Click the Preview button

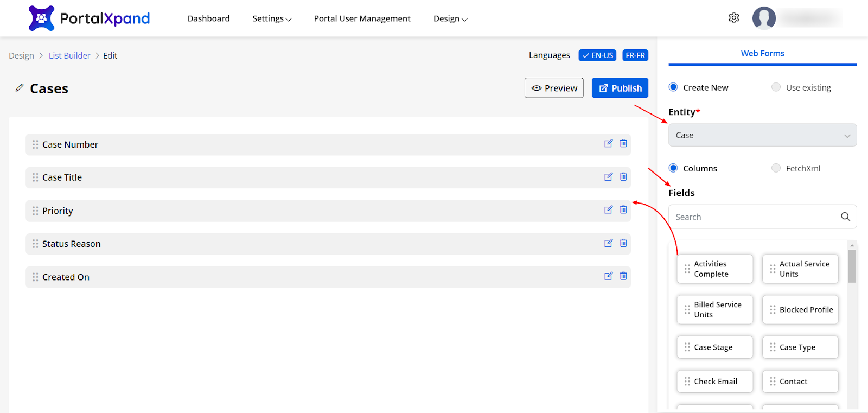[554, 88]
